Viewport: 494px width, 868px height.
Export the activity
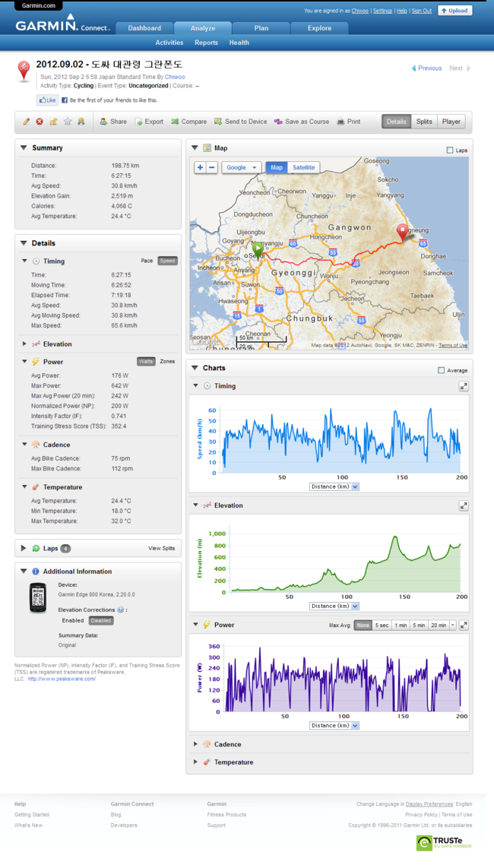click(x=149, y=122)
